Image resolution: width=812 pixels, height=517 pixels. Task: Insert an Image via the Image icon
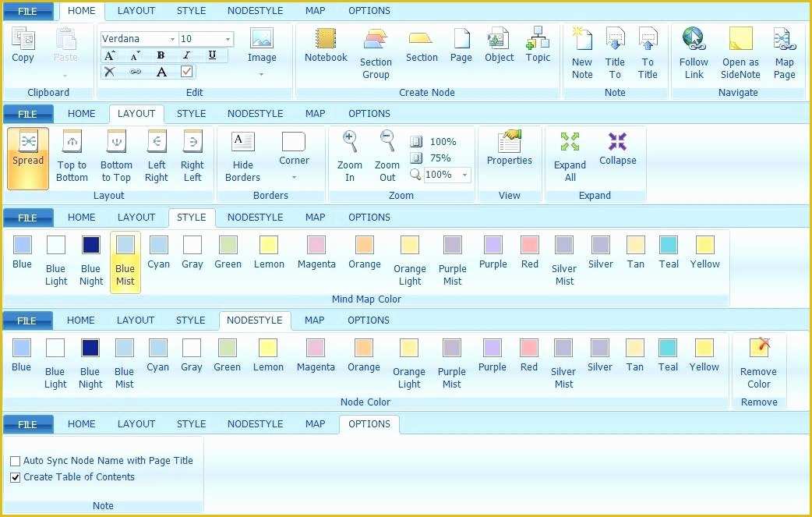pyautogui.click(x=262, y=38)
